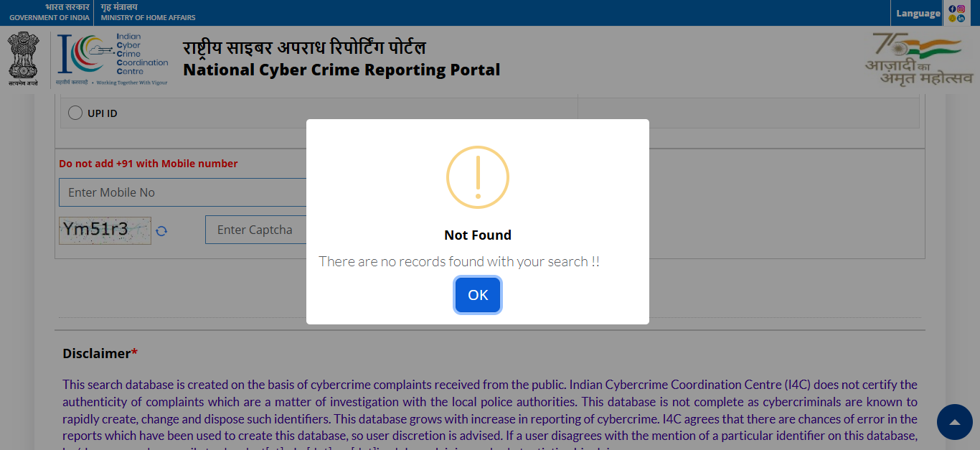Click the scroll-to-top arrow button

point(954,422)
